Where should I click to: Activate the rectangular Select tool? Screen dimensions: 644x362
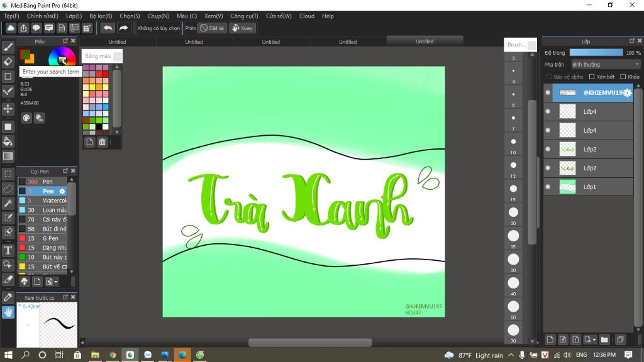click(x=8, y=174)
